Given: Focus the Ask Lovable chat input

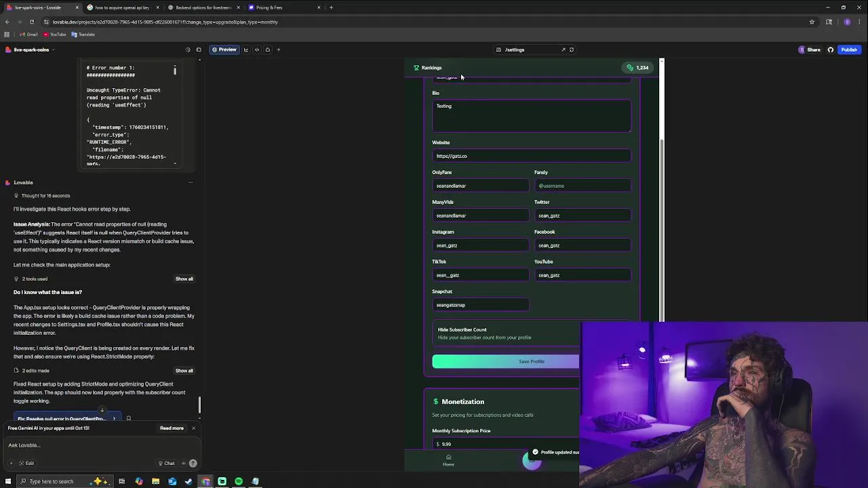Looking at the screenshot, I should click(x=102, y=445).
